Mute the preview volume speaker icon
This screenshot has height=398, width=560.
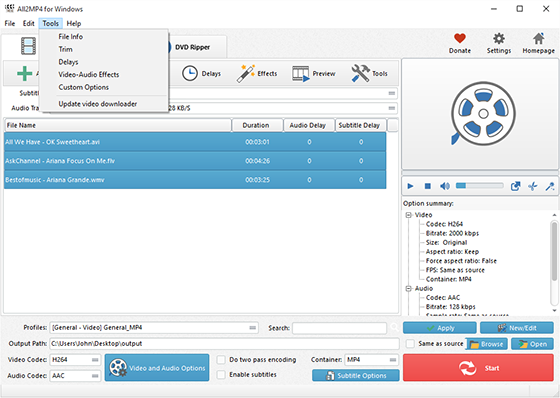445,186
